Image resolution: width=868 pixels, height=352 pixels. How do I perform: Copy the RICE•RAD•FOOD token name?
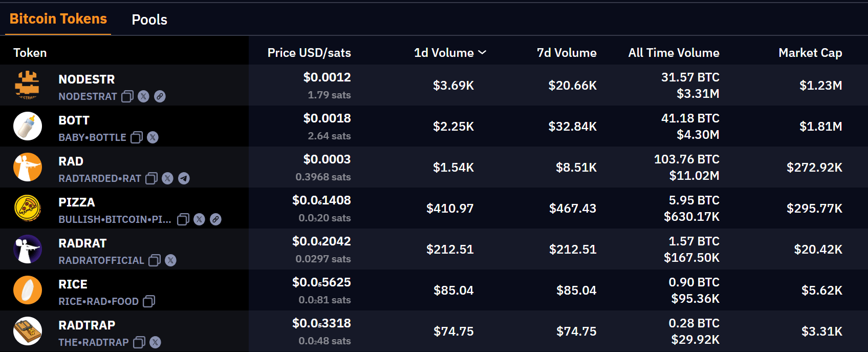149,301
